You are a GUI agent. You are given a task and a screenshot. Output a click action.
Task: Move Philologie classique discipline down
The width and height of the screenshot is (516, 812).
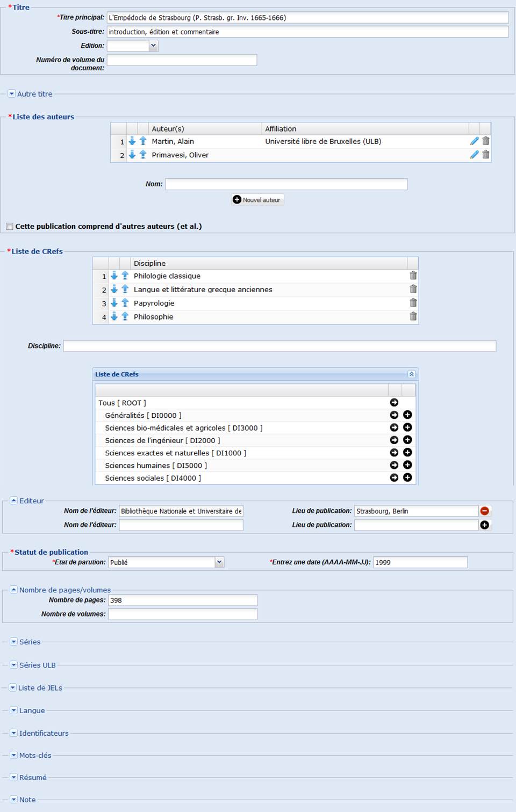tap(114, 275)
